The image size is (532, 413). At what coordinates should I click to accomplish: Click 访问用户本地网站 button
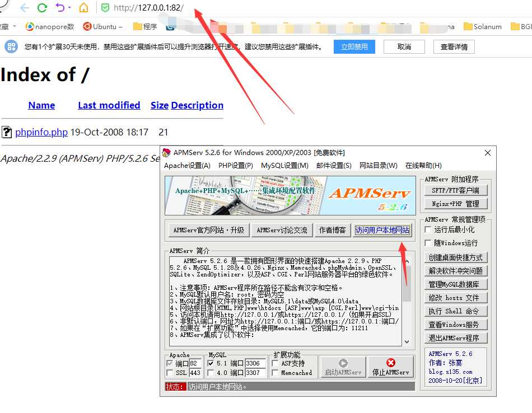tap(382, 230)
